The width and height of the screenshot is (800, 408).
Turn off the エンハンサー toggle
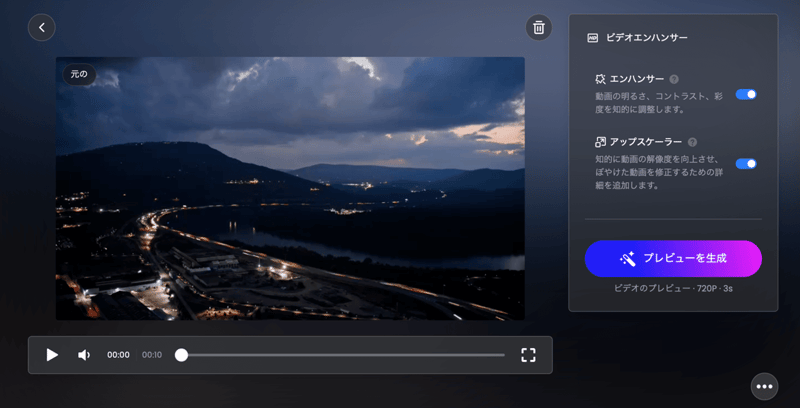point(745,94)
